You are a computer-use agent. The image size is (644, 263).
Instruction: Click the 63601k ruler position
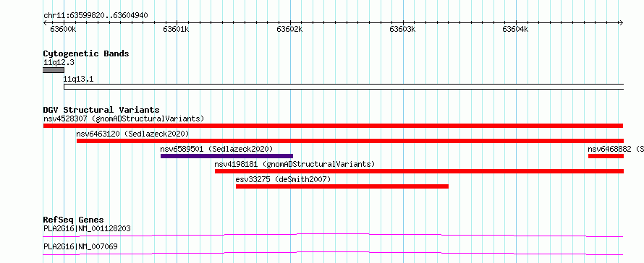click(177, 29)
